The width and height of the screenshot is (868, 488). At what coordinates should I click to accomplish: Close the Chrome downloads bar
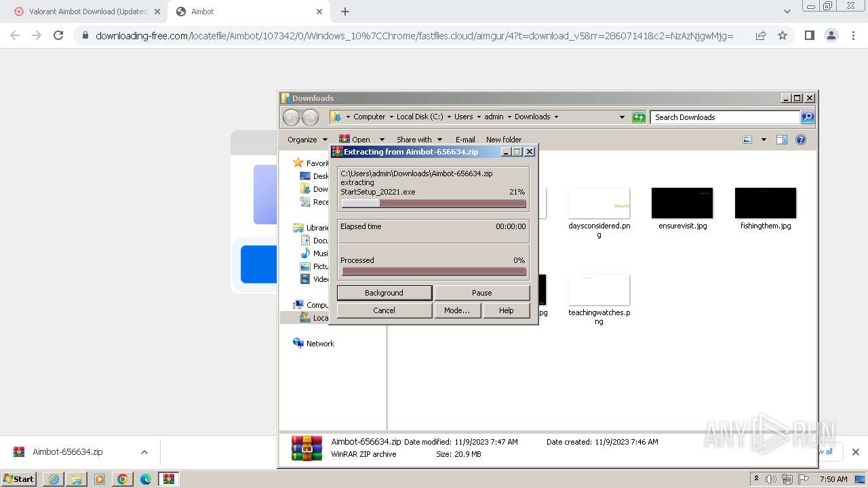point(856,452)
